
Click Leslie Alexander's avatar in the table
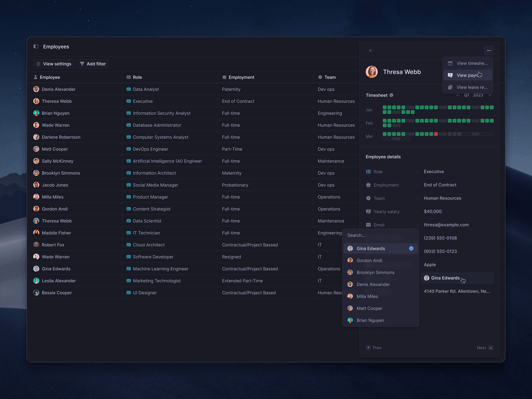[36, 281]
